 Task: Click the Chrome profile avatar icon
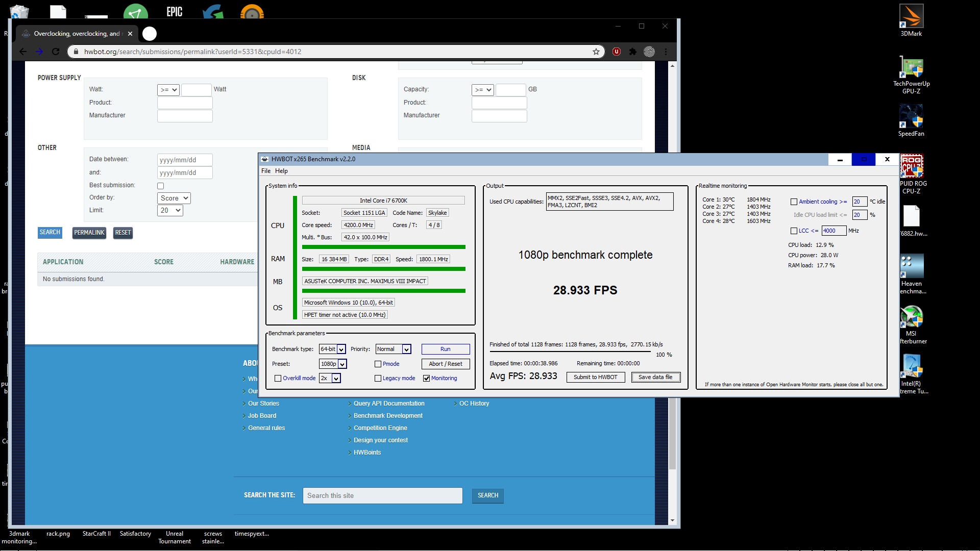[x=649, y=52]
